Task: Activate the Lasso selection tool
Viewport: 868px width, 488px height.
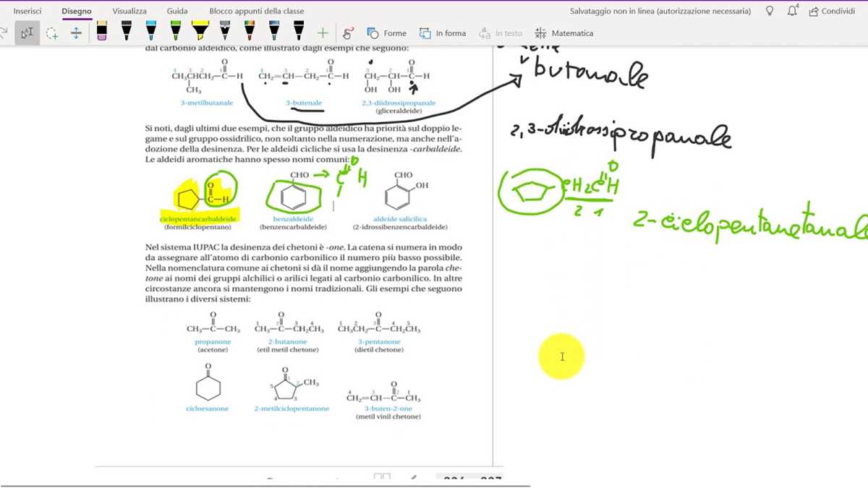Action: coord(52,33)
